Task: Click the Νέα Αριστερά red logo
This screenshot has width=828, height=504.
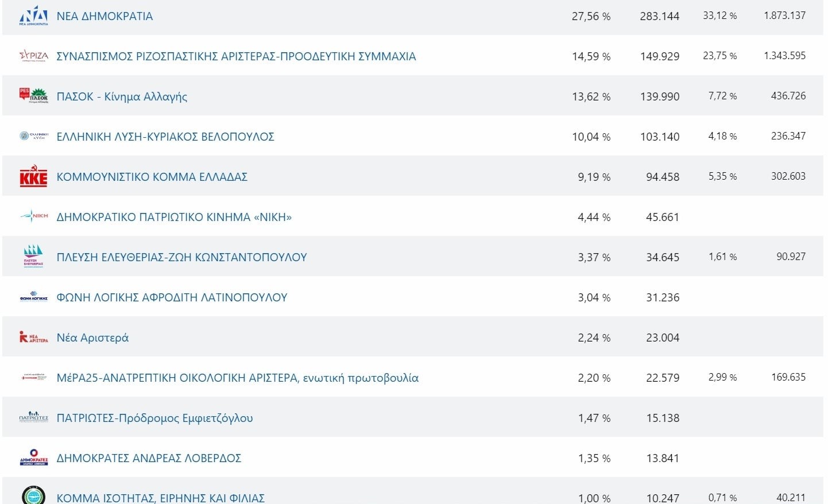Action: [33, 337]
